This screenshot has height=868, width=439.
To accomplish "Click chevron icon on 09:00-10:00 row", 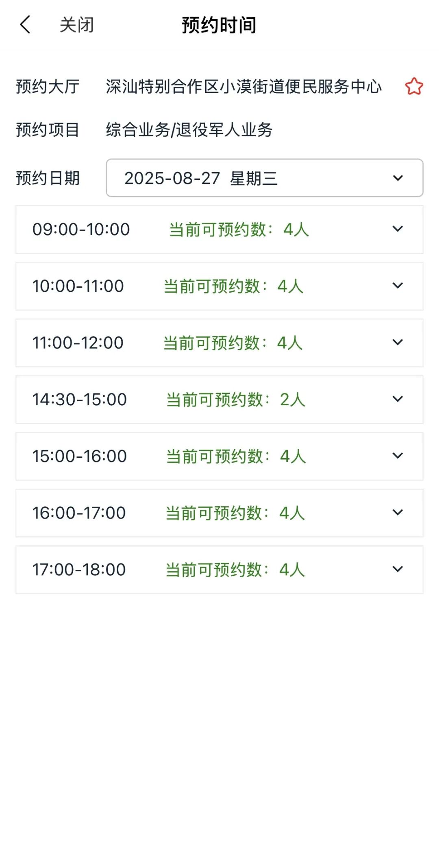I will coord(398,229).
